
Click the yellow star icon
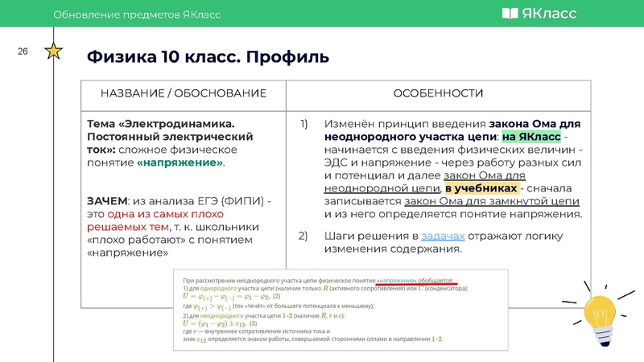tap(53, 51)
